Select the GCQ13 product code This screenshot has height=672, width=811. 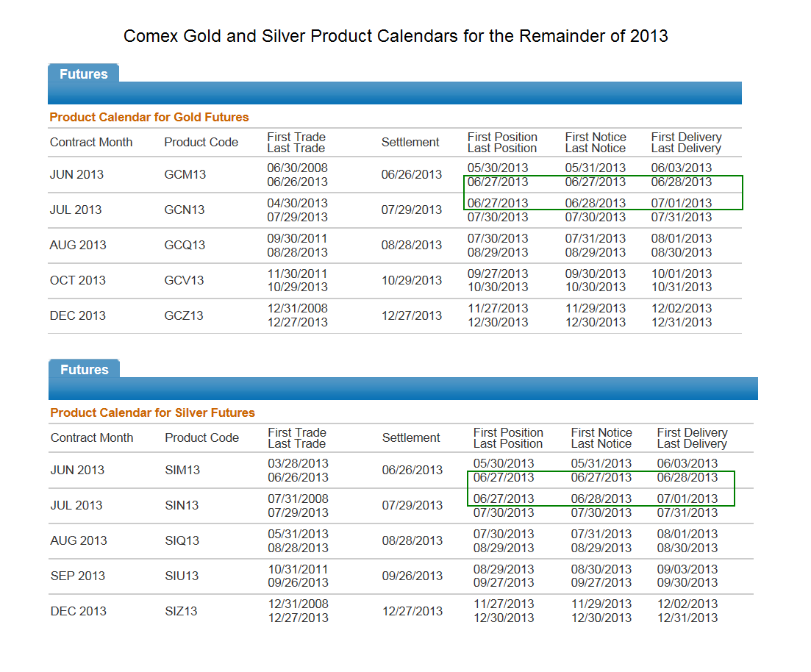(185, 246)
